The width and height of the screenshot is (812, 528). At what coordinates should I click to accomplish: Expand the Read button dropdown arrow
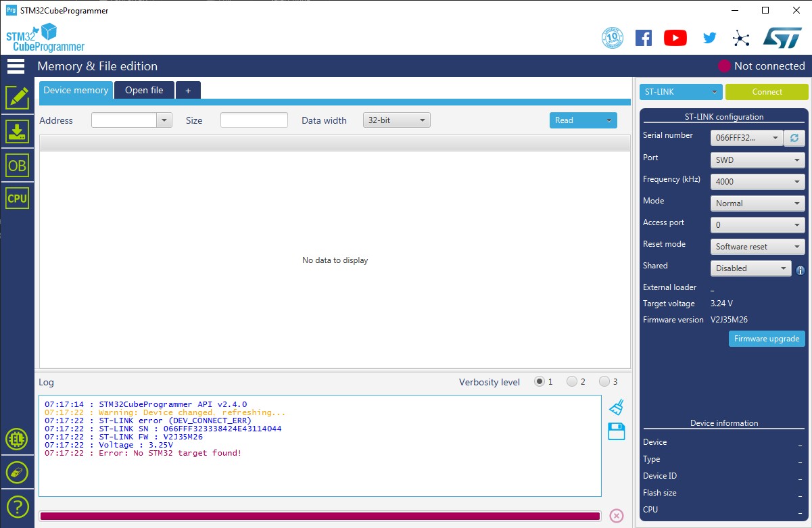click(609, 120)
